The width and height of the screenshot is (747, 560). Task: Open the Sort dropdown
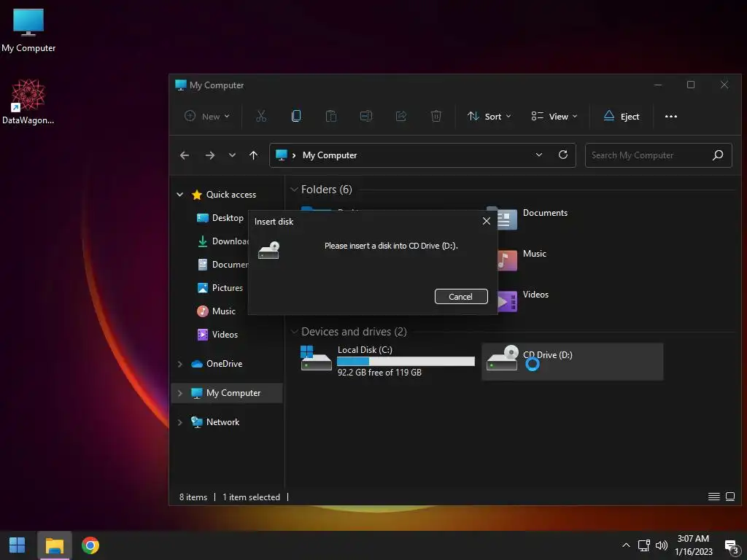(489, 116)
